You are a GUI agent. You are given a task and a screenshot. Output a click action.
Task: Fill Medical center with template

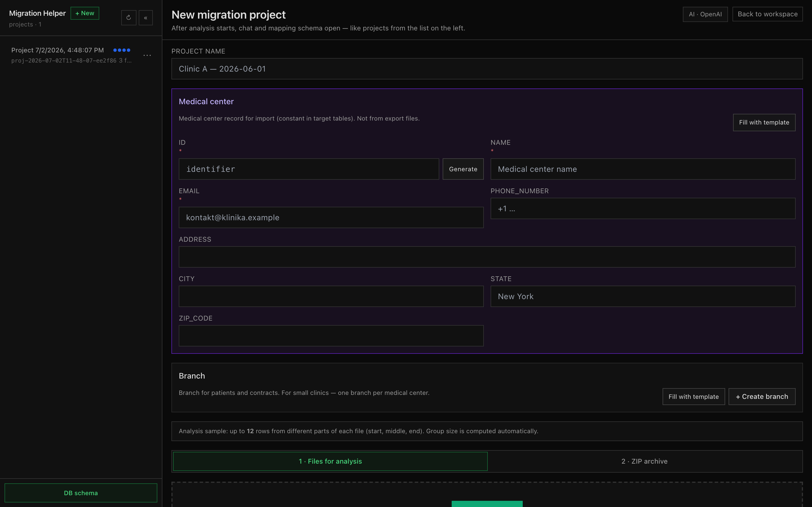coord(764,123)
